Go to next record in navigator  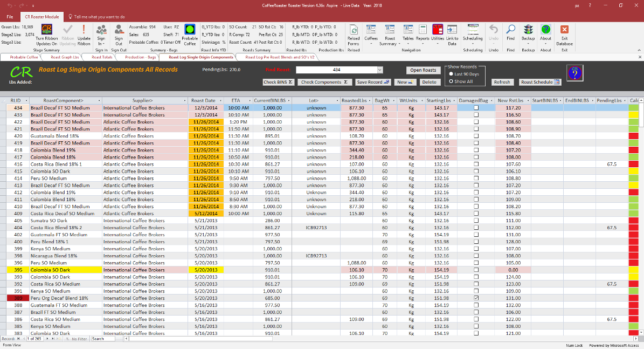pos(47,339)
